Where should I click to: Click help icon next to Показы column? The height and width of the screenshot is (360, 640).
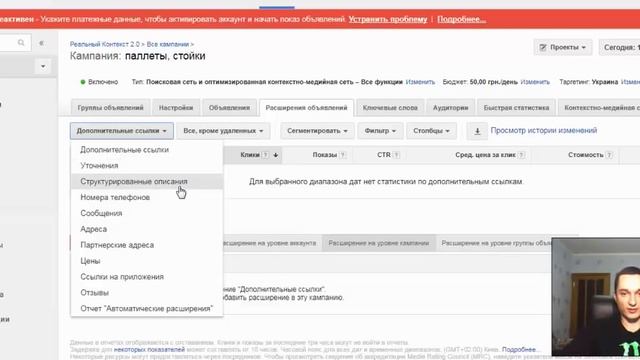pyautogui.click(x=343, y=155)
